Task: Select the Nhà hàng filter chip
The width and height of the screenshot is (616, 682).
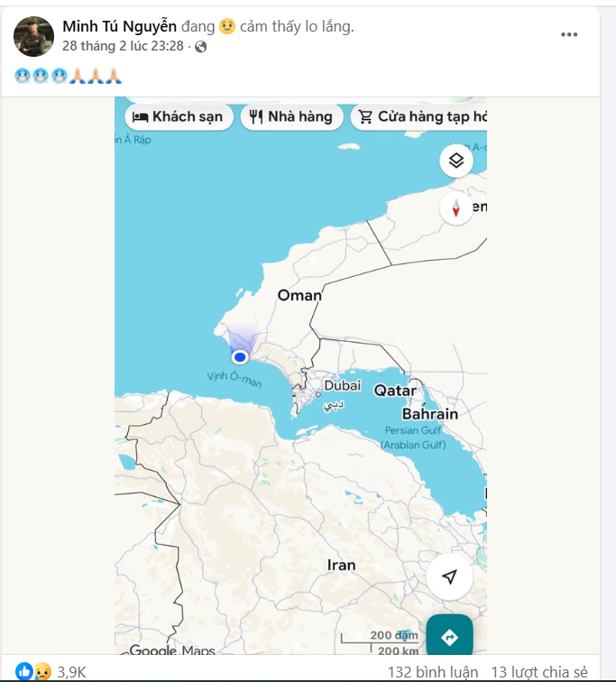Action: tap(291, 116)
